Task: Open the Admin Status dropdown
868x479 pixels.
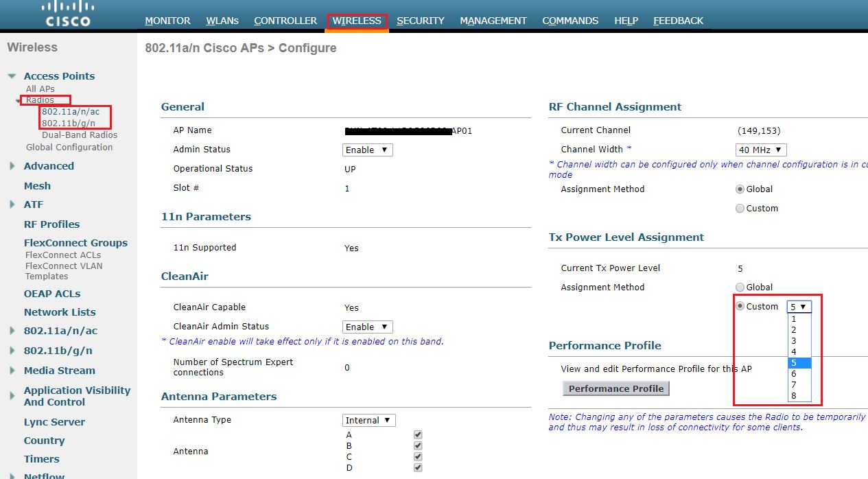Action: (x=367, y=149)
